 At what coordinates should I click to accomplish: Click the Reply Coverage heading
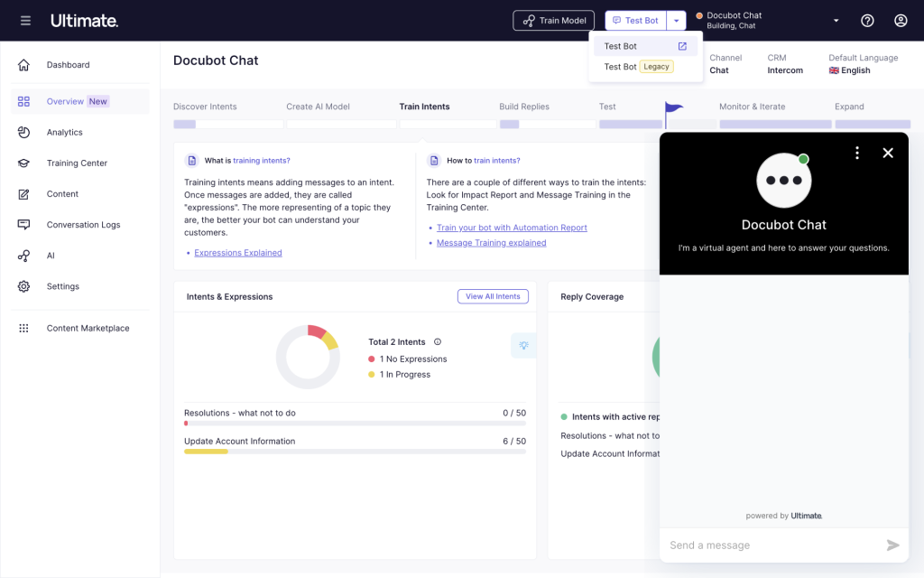click(x=592, y=296)
